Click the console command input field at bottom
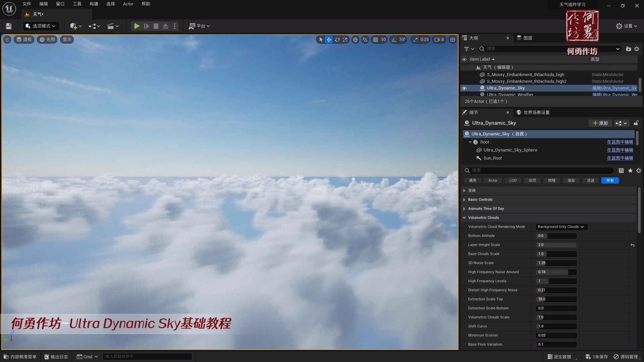This screenshot has height=362, width=644. pyautogui.click(x=147, y=356)
